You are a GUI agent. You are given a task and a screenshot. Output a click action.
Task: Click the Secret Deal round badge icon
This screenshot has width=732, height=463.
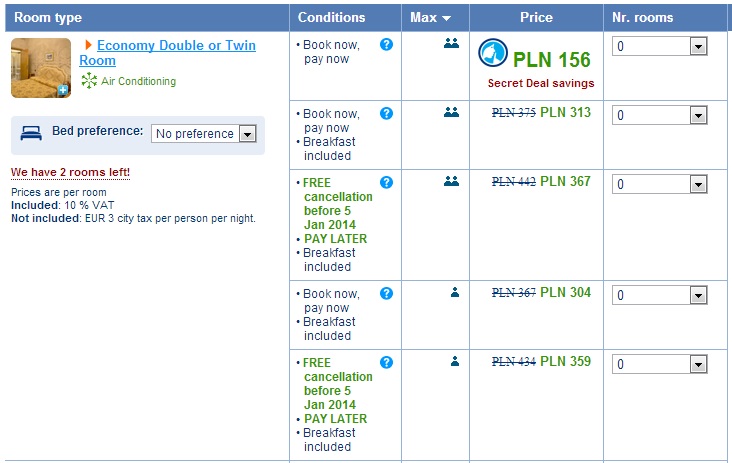pyautogui.click(x=493, y=53)
